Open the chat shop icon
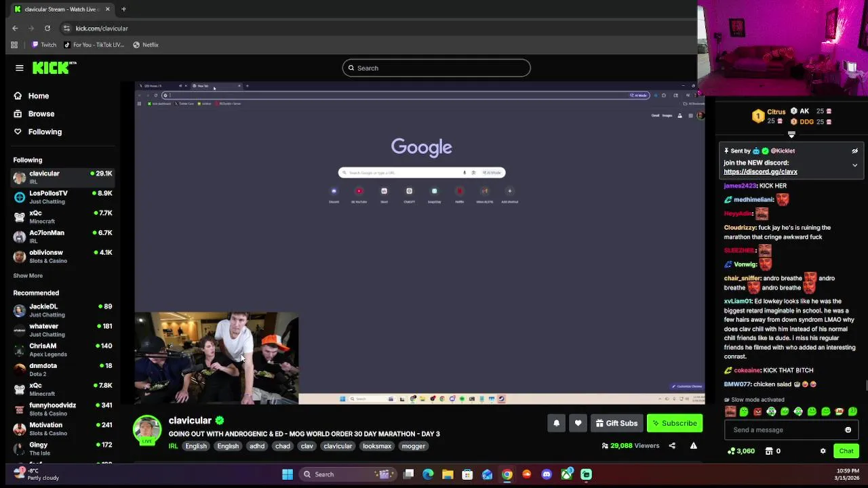The image size is (868, 488). pos(769,451)
